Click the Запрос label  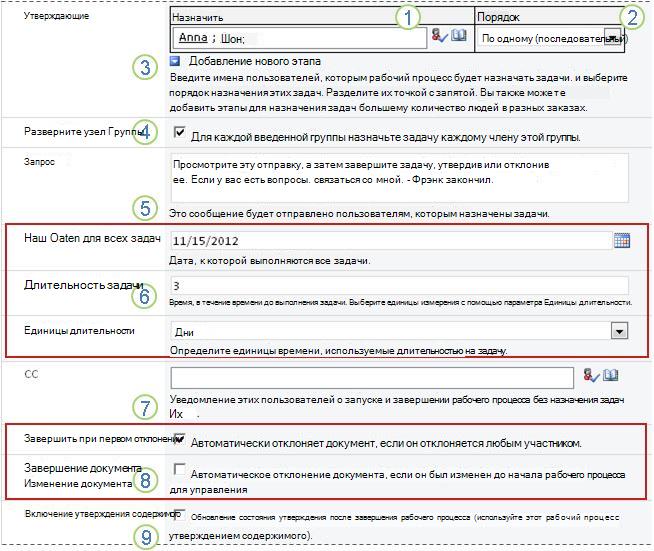coord(39,162)
